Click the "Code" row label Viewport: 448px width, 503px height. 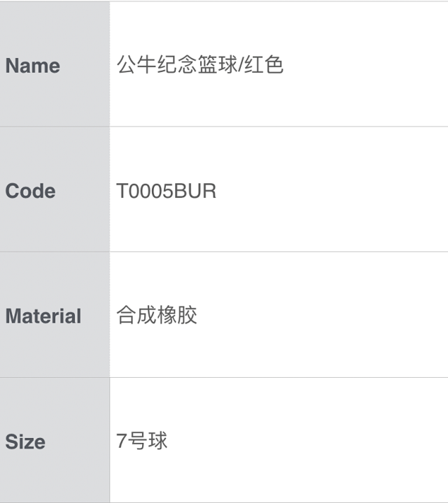(x=30, y=191)
